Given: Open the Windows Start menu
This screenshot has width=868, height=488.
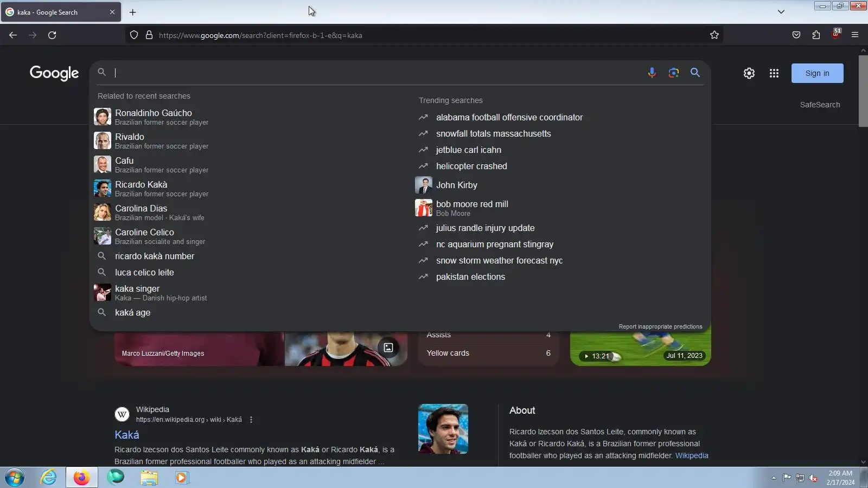Looking at the screenshot, I should coord(15,478).
